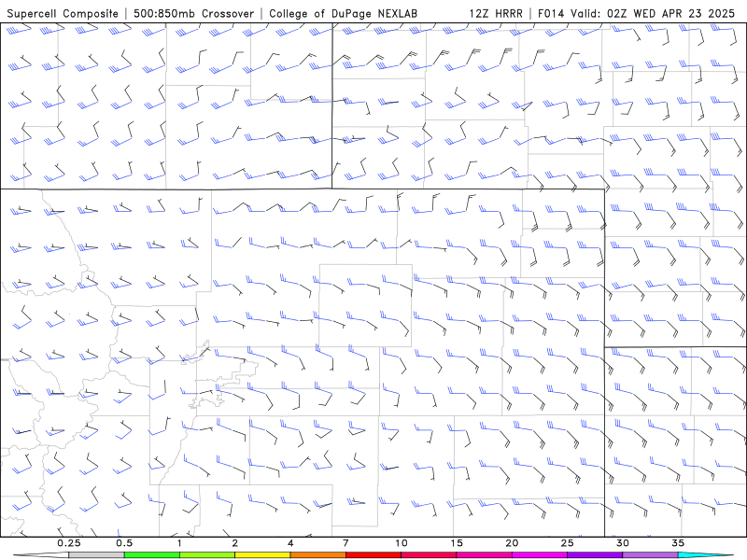This screenshot has width=747, height=560.
Task: Pick the light purple segment between 30 and 35
Action: (650, 555)
